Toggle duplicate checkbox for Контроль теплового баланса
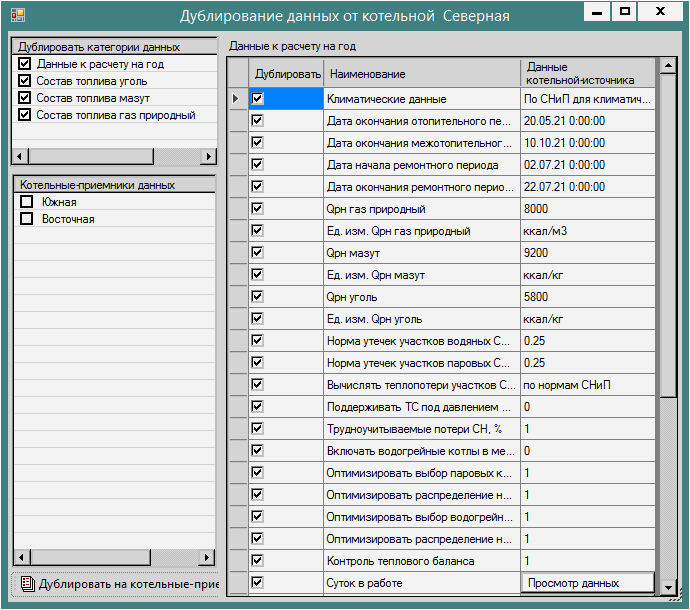The height and width of the screenshot is (610, 690). click(258, 560)
